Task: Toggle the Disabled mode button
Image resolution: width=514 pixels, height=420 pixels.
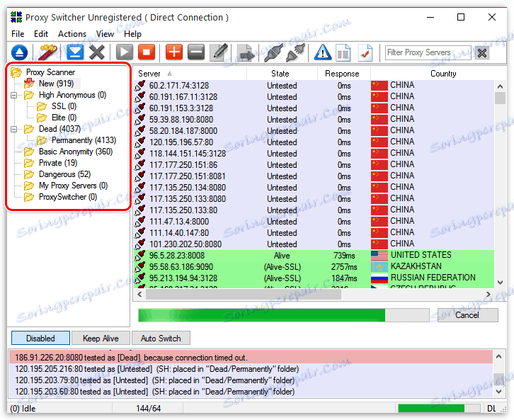Action: pos(40,338)
